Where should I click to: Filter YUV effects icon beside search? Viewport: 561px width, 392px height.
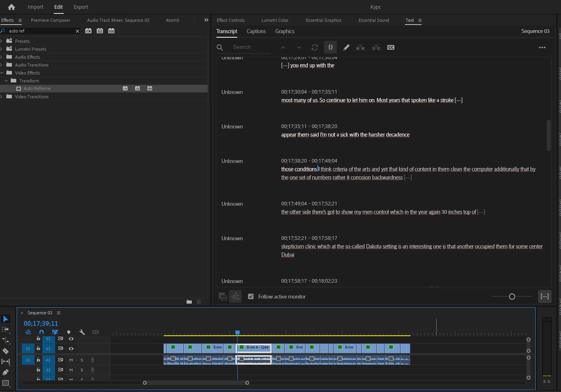[x=111, y=31]
